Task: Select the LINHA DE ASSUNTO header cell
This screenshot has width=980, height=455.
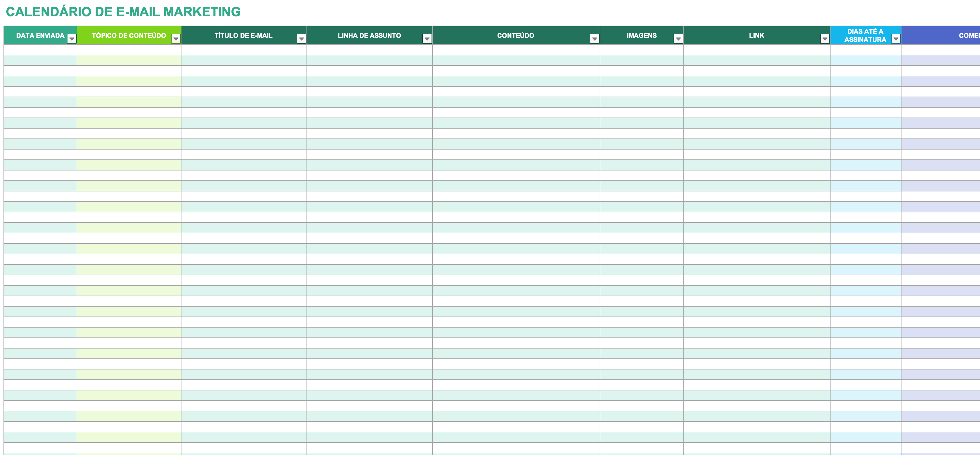Action: pyautogui.click(x=369, y=35)
